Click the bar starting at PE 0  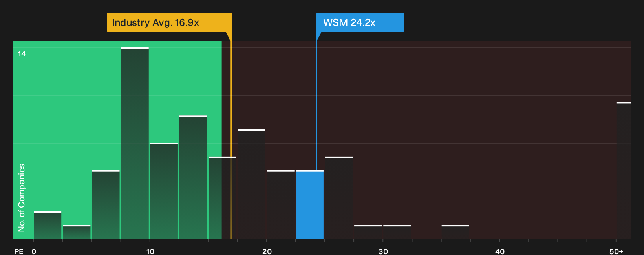click(x=48, y=225)
